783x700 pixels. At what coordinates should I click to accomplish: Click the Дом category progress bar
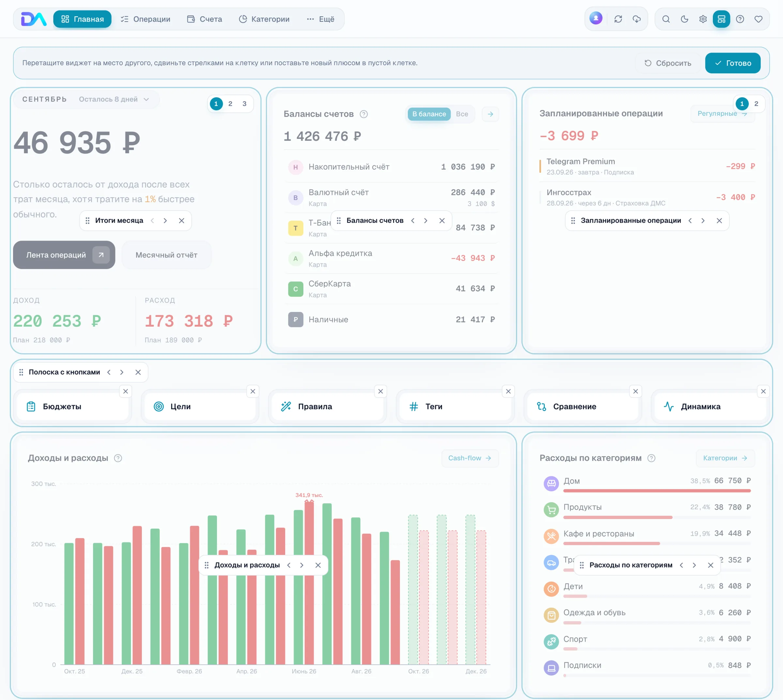(x=657, y=491)
